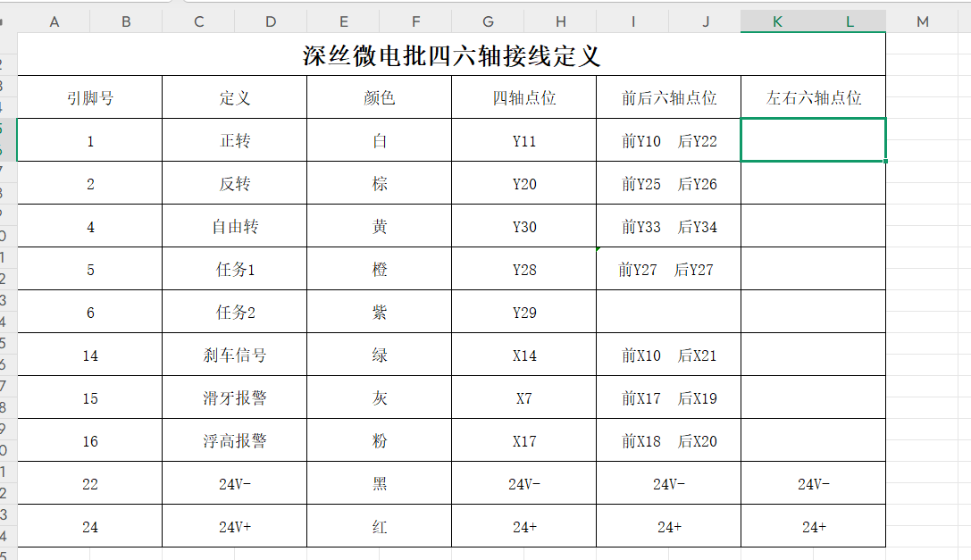
Task: Click the 前X18 后X20 cell
Action: pos(669,440)
